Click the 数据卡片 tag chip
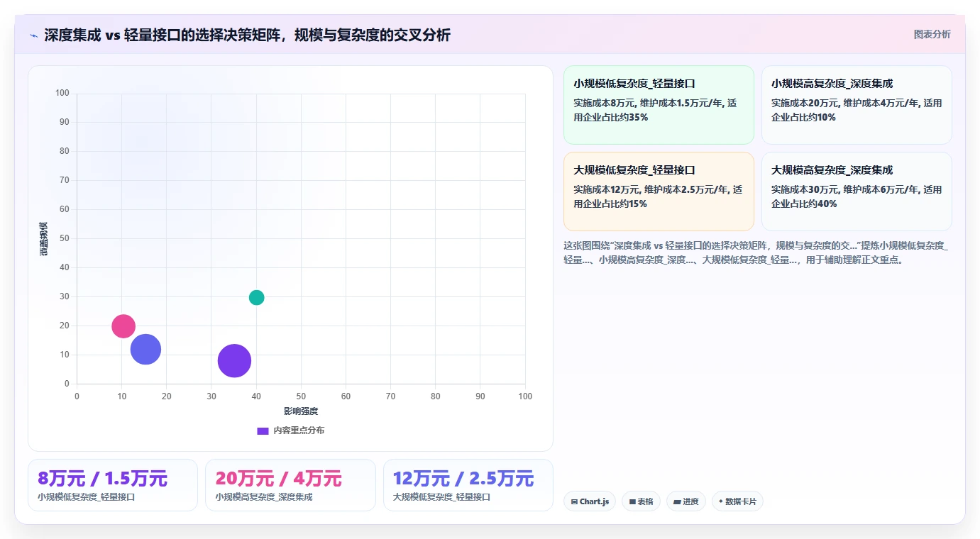The height and width of the screenshot is (539, 980). point(737,501)
